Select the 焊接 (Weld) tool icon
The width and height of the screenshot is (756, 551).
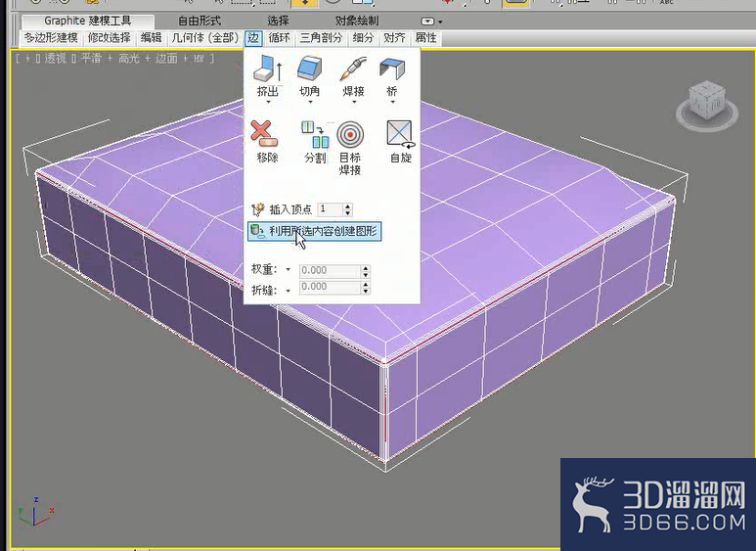coord(353,69)
